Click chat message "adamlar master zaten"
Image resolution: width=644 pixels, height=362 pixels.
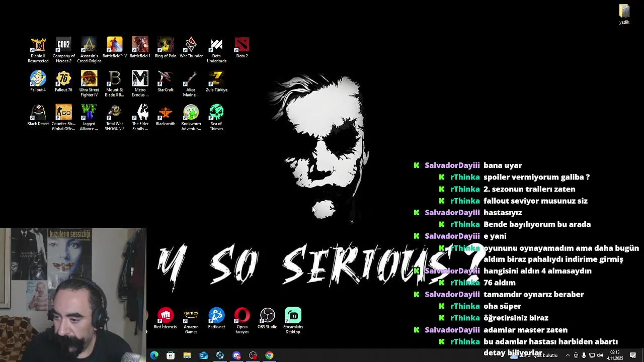click(x=525, y=330)
